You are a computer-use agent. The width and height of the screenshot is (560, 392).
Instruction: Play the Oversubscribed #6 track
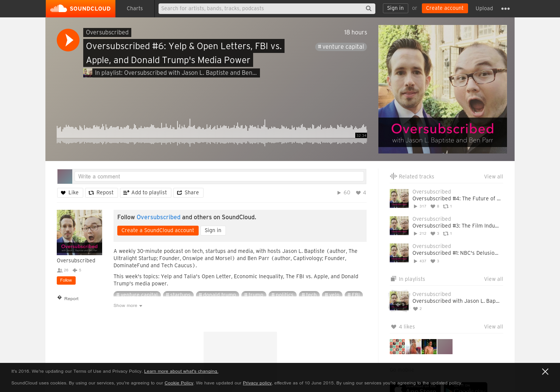68,40
